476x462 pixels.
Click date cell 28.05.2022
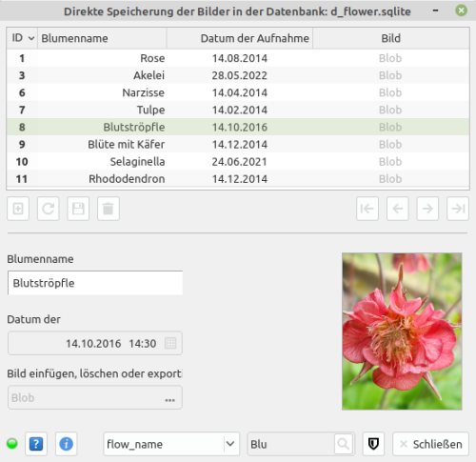pos(240,75)
